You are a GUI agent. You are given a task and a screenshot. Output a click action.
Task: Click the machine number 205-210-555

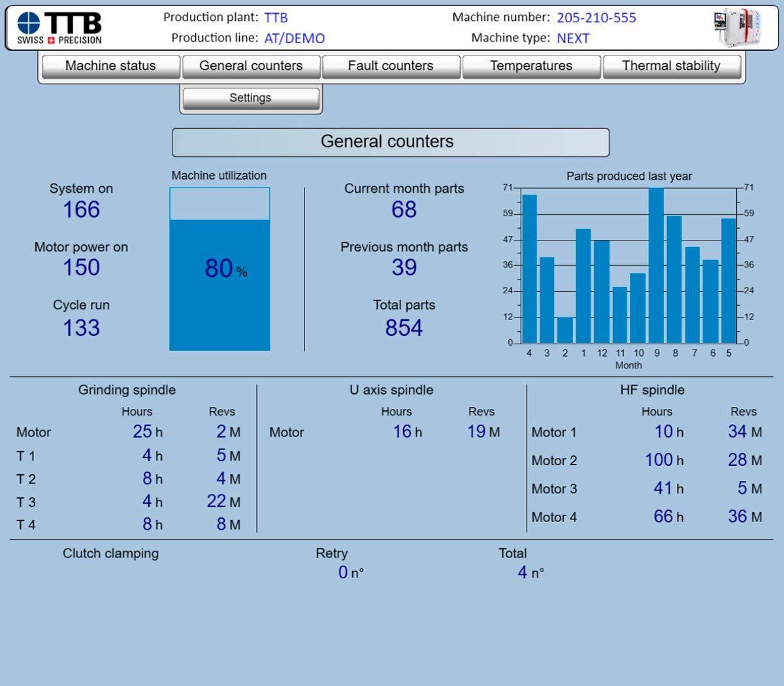coord(596,18)
